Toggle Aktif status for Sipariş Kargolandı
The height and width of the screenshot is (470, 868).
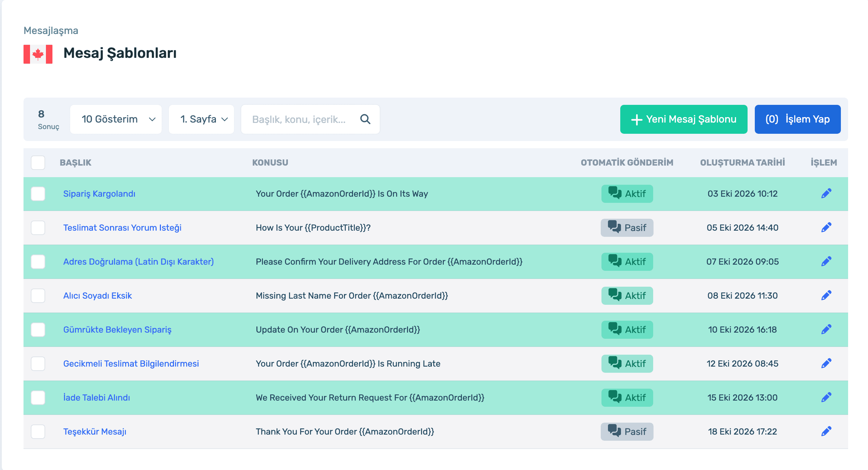click(x=627, y=194)
